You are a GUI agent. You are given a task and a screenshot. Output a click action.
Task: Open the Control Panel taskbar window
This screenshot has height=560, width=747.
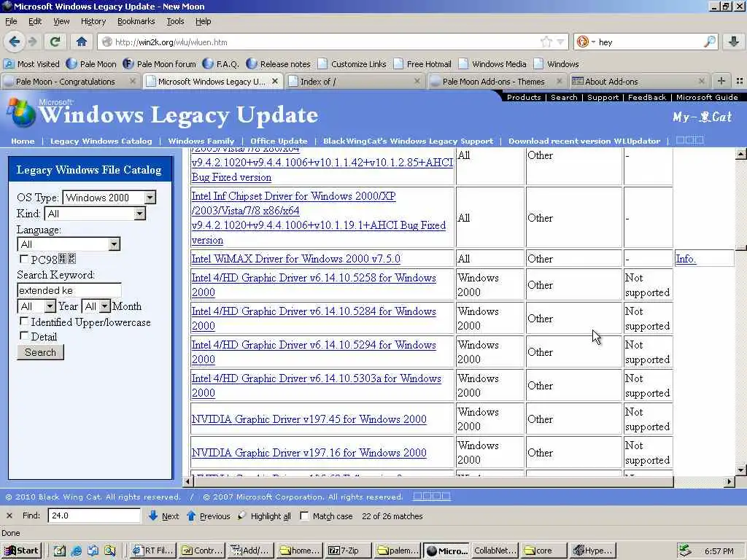[x=202, y=551]
